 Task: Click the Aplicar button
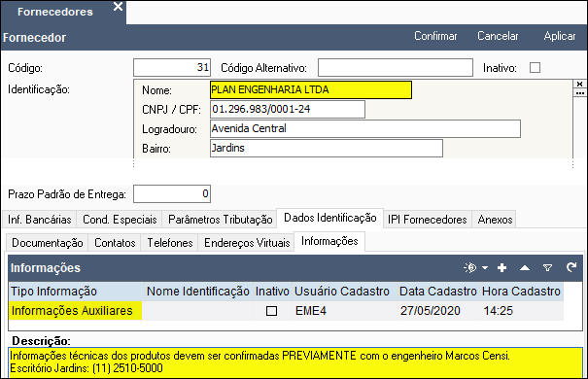[x=560, y=36]
